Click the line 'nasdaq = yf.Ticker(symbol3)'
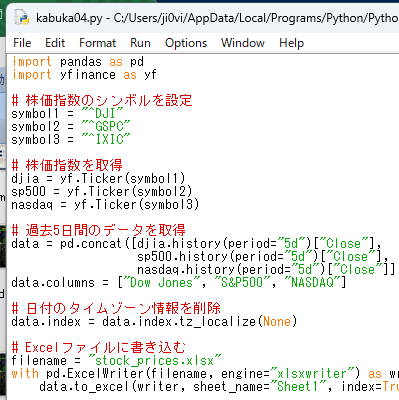This screenshot has height=400, width=399. click(x=105, y=204)
